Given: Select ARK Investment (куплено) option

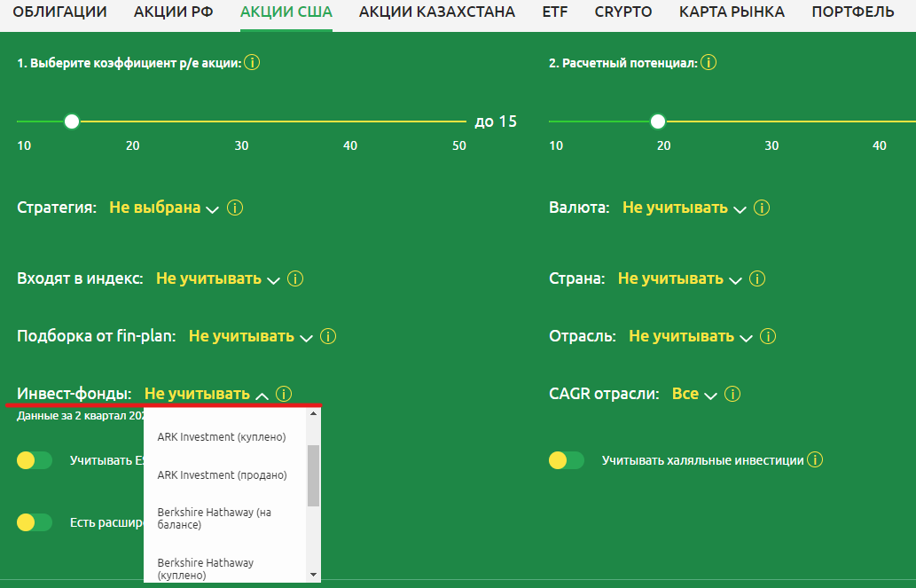Looking at the screenshot, I should tap(222, 437).
